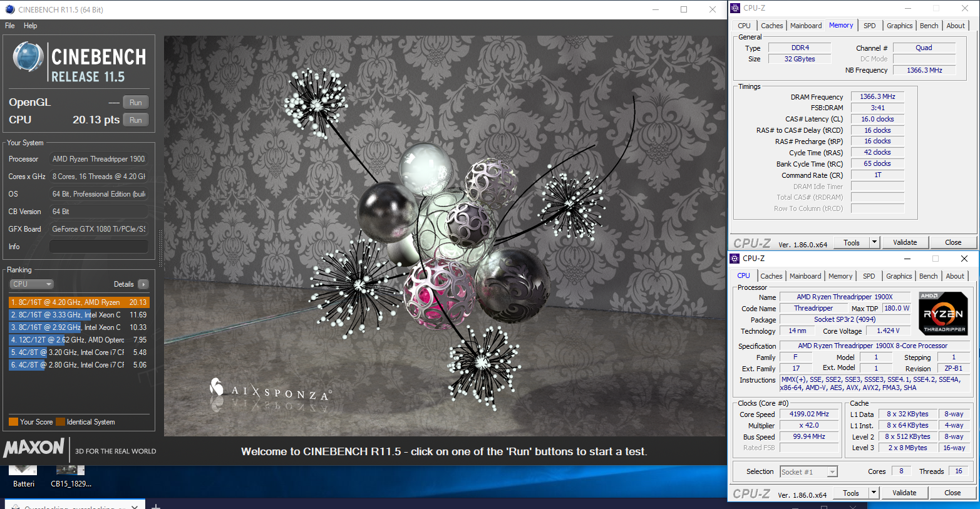Viewport: 980px width, 509px height.
Task: Click the CPU-Z icon in CPU window title bar
Action: pyautogui.click(x=735, y=259)
